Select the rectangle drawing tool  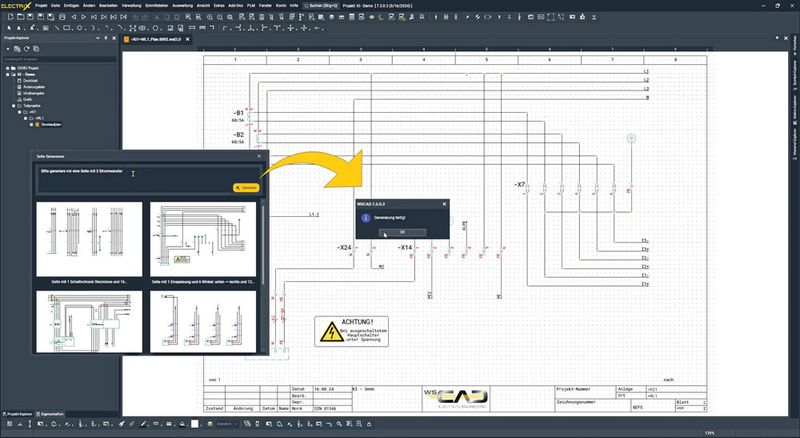click(67, 28)
